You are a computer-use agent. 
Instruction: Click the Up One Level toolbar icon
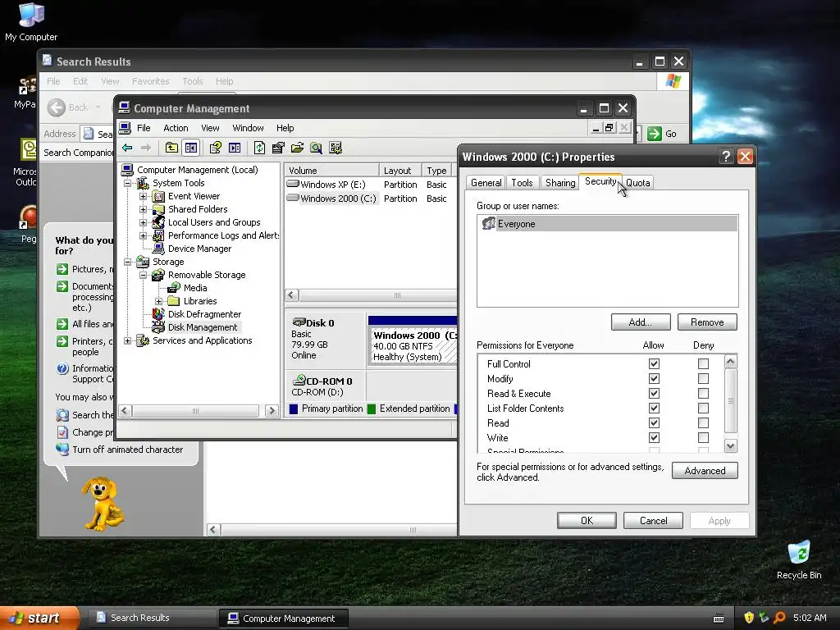171,148
